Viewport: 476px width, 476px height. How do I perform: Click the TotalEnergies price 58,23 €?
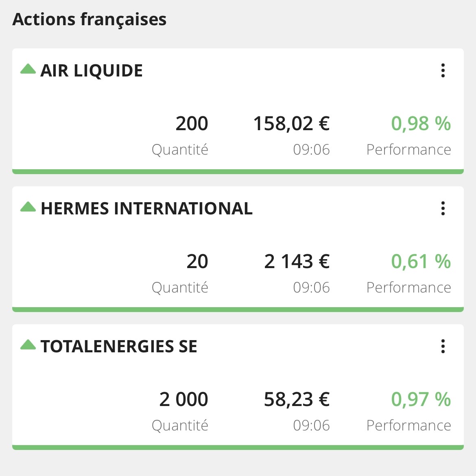pyautogui.click(x=297, y=400)
